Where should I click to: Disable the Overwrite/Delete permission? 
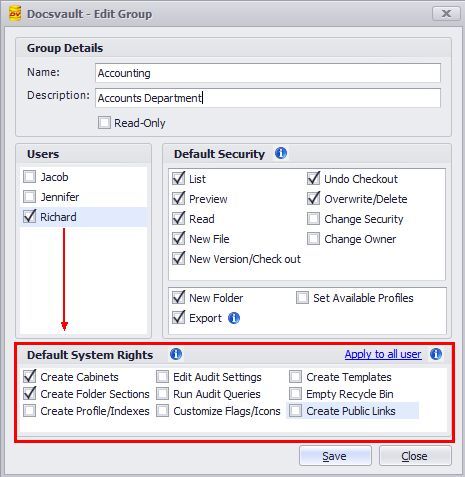pos(313,199)
